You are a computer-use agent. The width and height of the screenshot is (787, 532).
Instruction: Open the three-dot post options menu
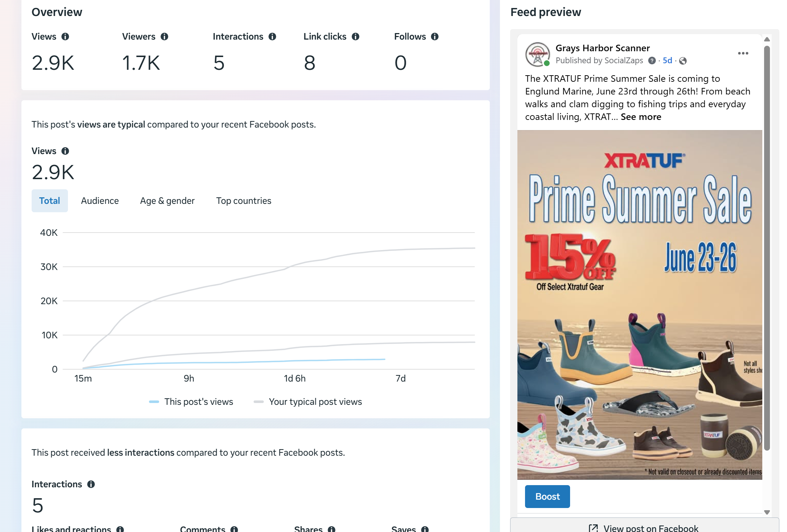(x=743, y=53)
